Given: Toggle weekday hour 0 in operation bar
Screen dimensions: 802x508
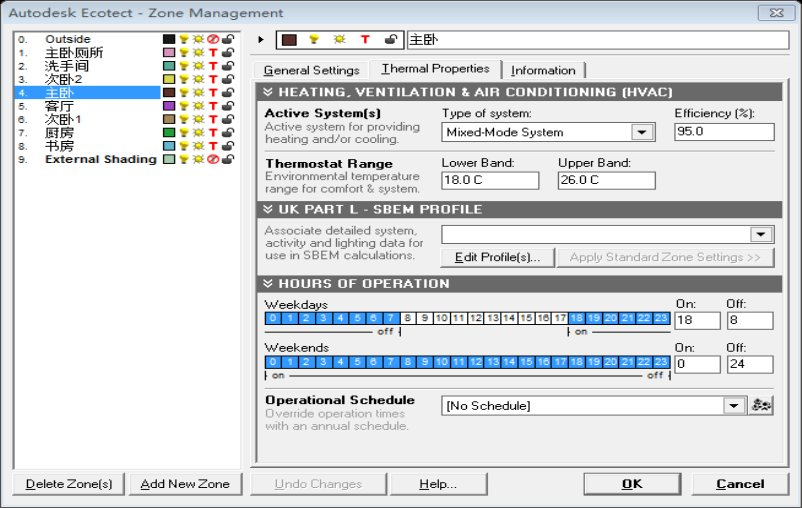Looking at the screenshot, I should pos(273,318).
